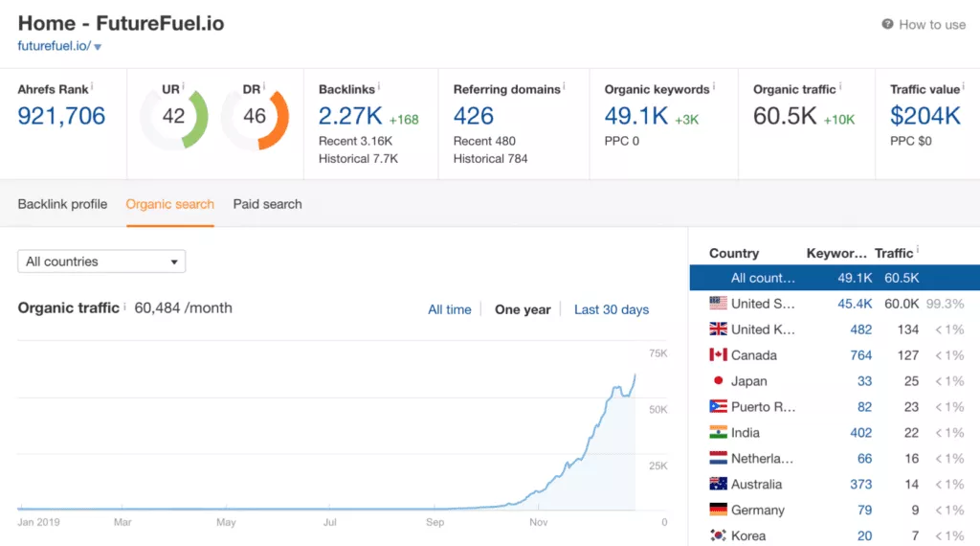The height and width of the screenshot is (546, 980).
Task: Select the Organic search tab
Action: [170, 204]
